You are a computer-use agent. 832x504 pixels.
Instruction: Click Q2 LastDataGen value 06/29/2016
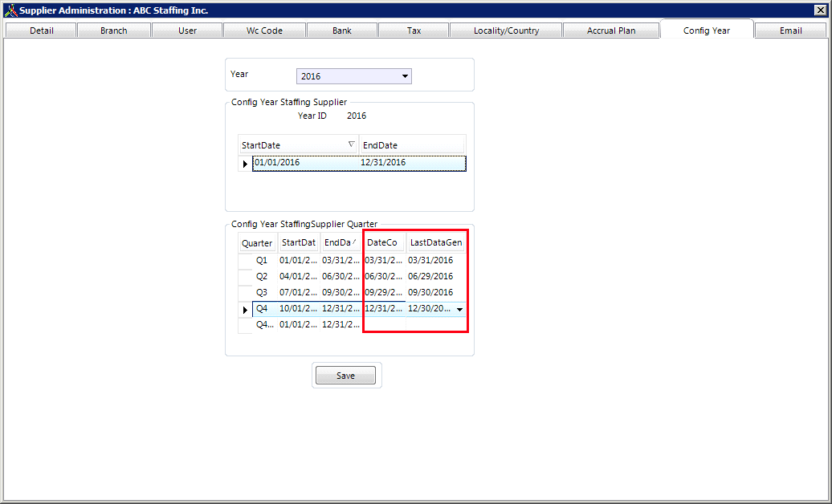coord(435,276)
